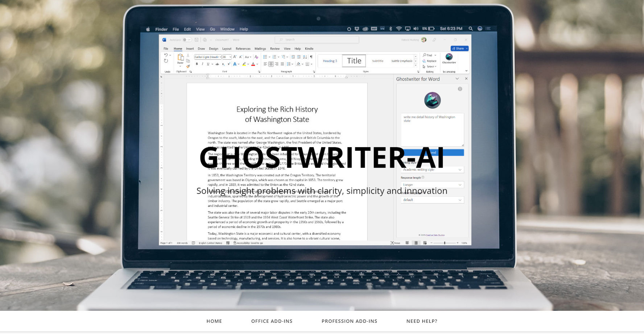Image resolution: width=644 pixels, height=334 pixels.
Task: Click the Subscript icon
Action: click(x=223, y=64)
